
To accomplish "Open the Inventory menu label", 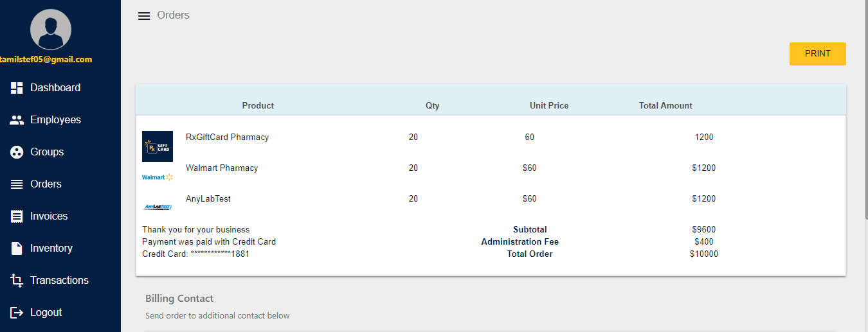I will (x=51, y=249).
